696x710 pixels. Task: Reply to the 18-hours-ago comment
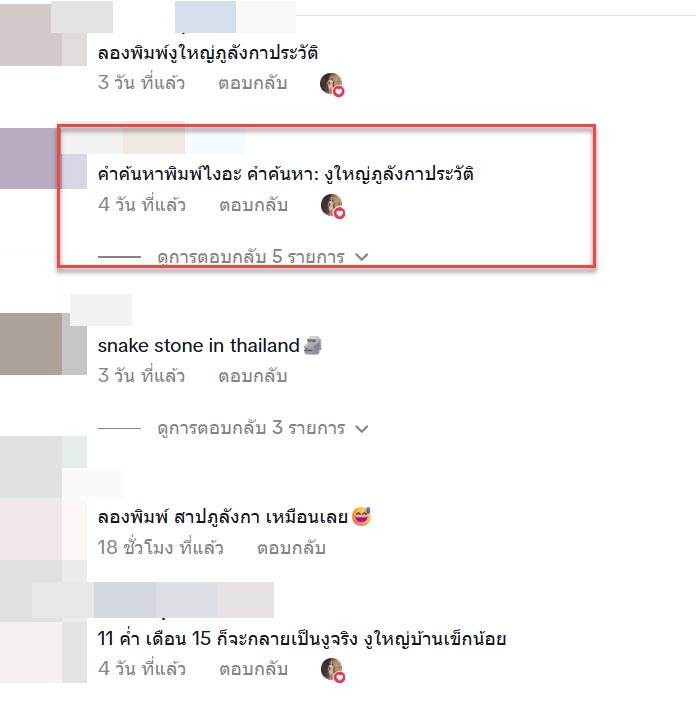pos(291,548)
